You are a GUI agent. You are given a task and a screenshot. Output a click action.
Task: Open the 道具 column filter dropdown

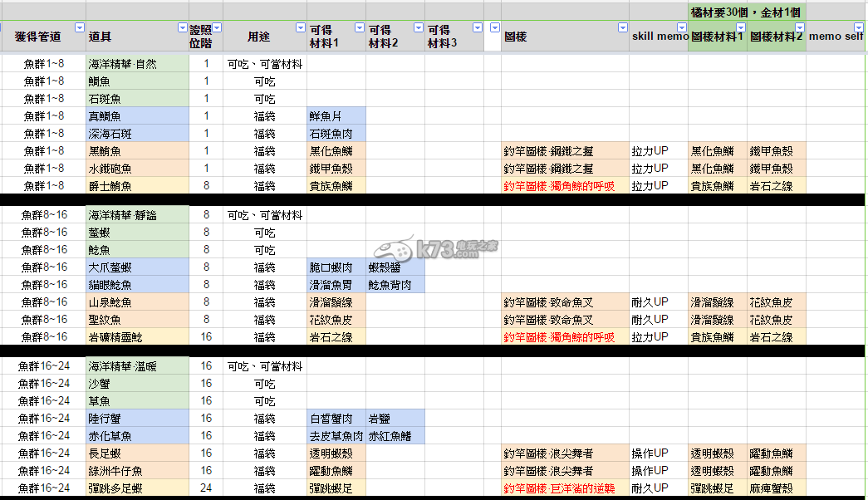click(182, 27)
